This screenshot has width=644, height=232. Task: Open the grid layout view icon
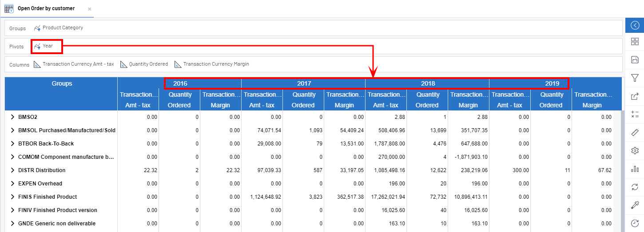point(635,42)
